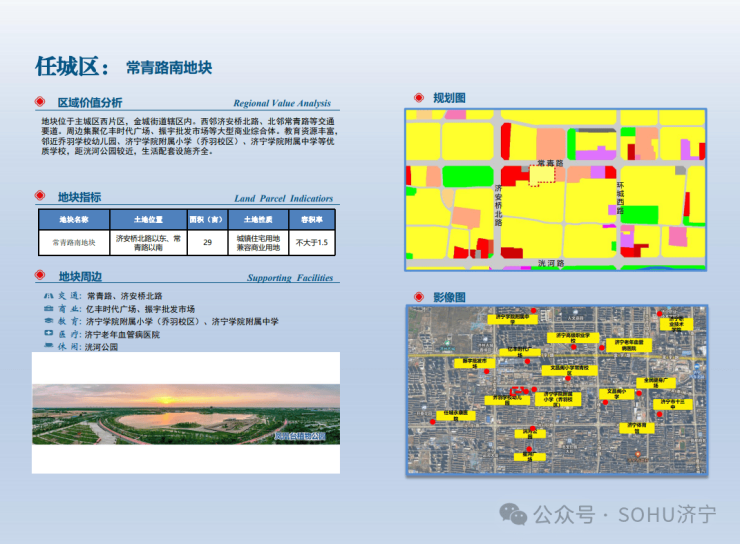Click the 交通: 常青路、济安桥北路 line
This screenshot has width=740, height=544.
point(103,296)
